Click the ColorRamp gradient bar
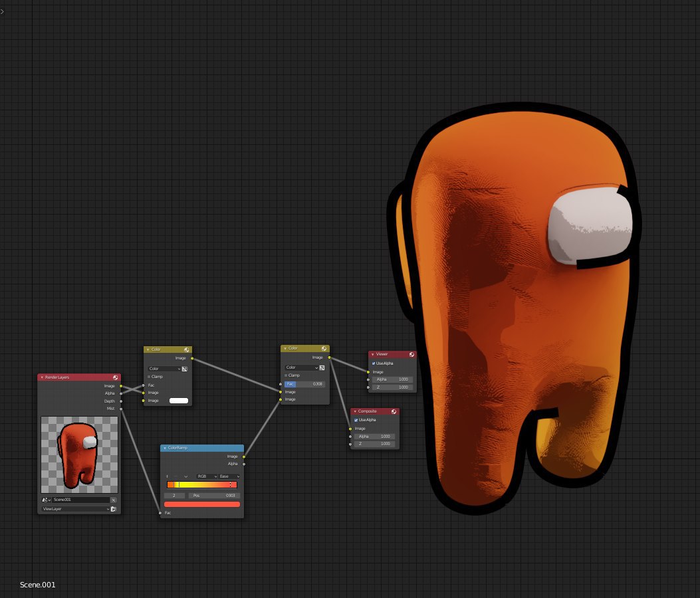The image size is (700, 598). pyautogui.click(x=202, y=484)
